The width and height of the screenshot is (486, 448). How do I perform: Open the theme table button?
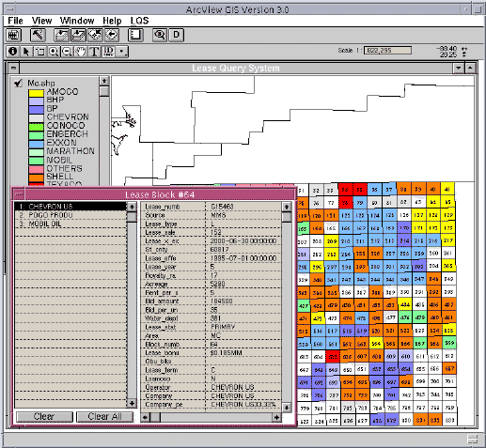tap(13, 35)
